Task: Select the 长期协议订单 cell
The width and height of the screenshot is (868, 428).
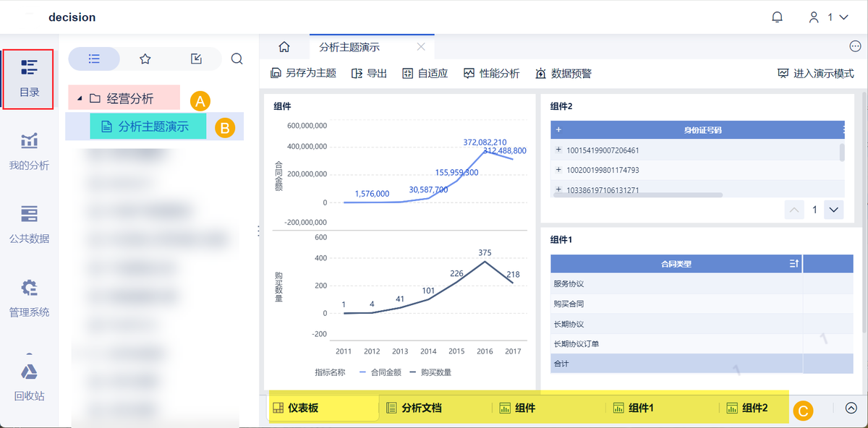Action: click(676, 343)
